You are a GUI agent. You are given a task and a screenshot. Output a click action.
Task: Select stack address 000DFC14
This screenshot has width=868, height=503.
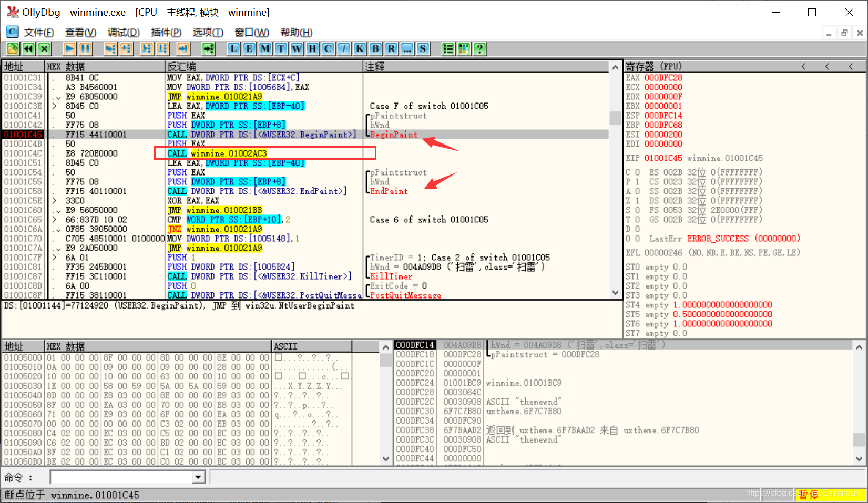(415, 345)
